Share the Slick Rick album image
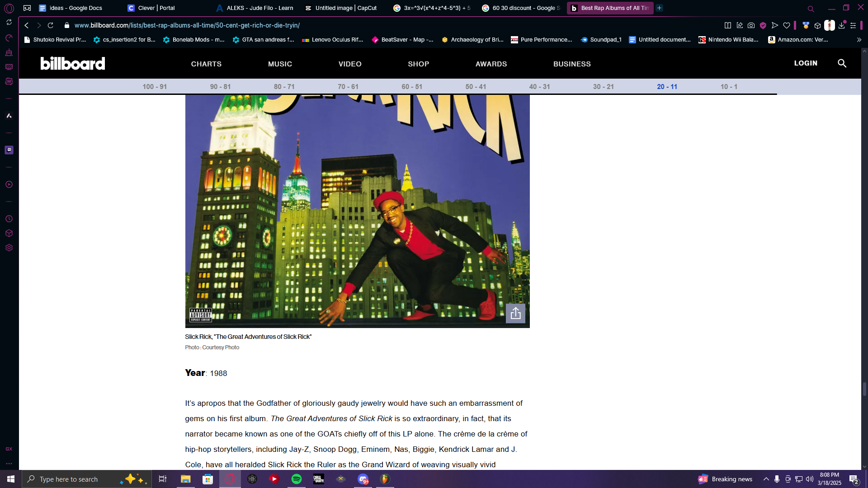 (x=515, y=313)
